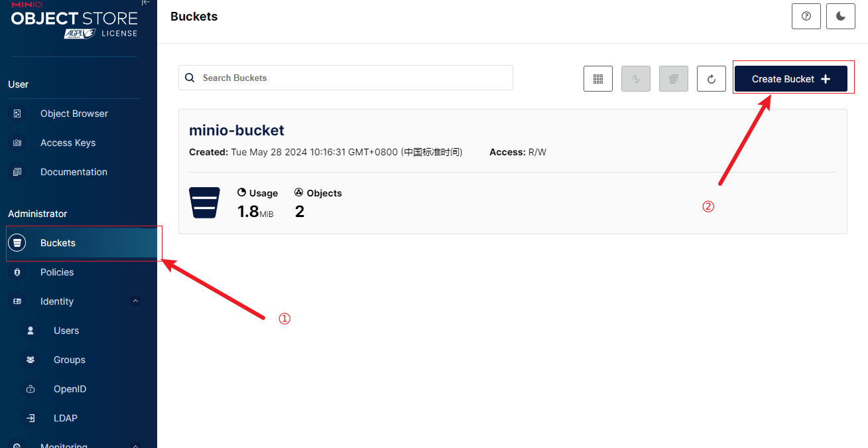Click the Access: R/W text
This screenshot has height=448, width=868.
point(518,152)
